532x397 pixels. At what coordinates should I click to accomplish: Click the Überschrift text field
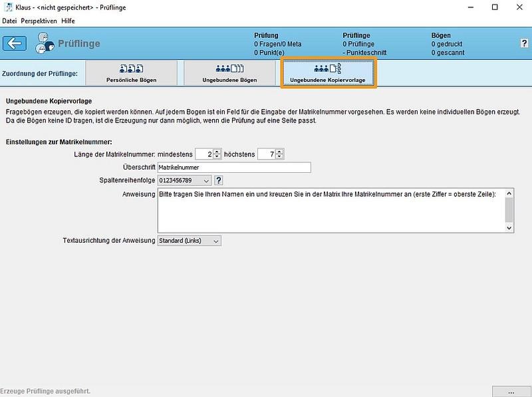coord(234,168)
